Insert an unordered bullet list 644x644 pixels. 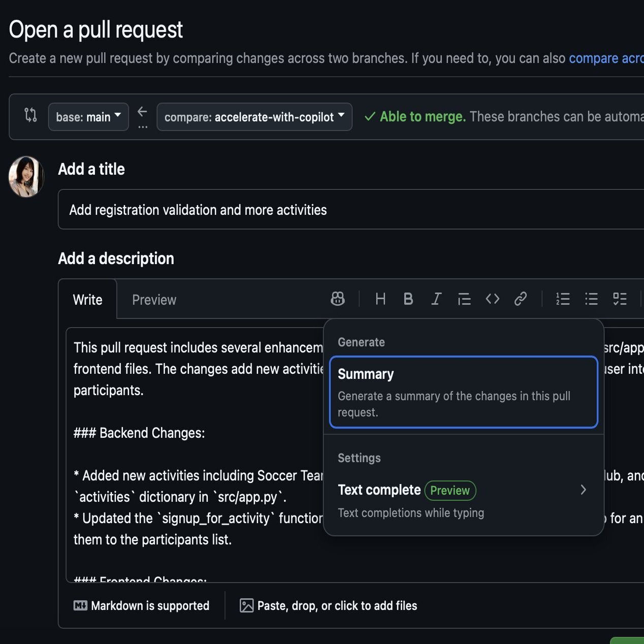[591, 299]
